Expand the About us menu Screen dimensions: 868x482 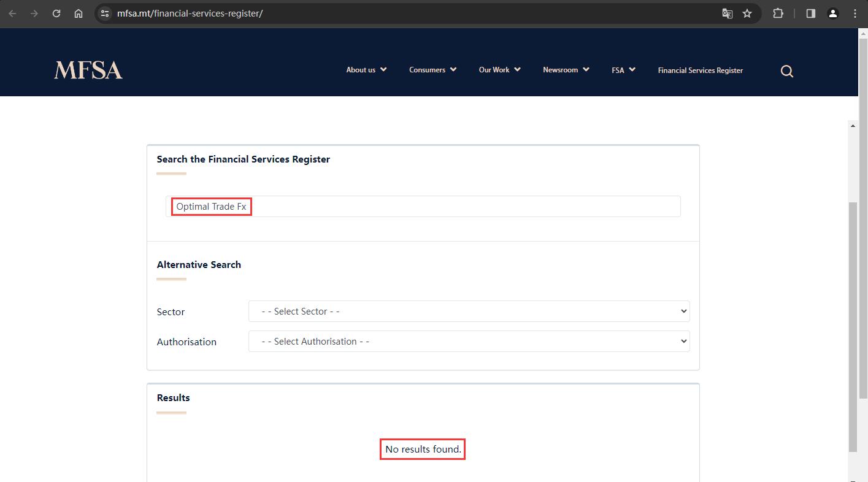[366, 70]
